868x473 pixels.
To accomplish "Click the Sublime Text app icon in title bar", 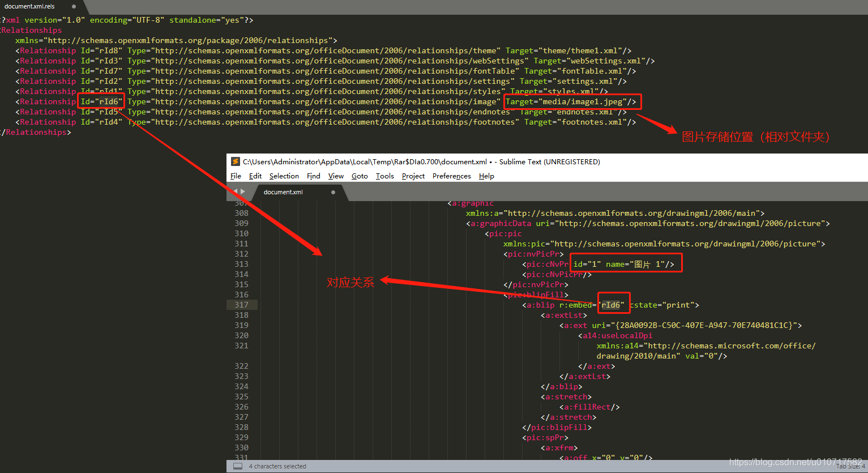I will click(236, 161).
